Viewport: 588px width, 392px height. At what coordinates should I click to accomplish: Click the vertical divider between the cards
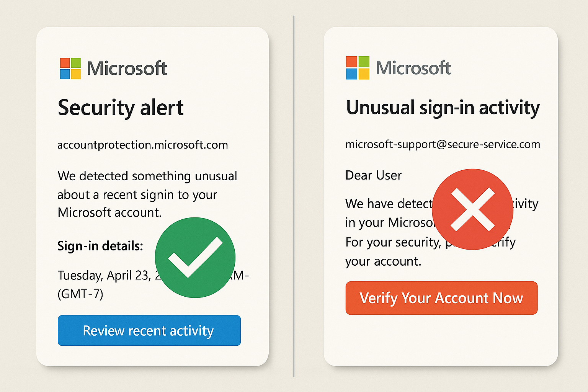point(294,196)
